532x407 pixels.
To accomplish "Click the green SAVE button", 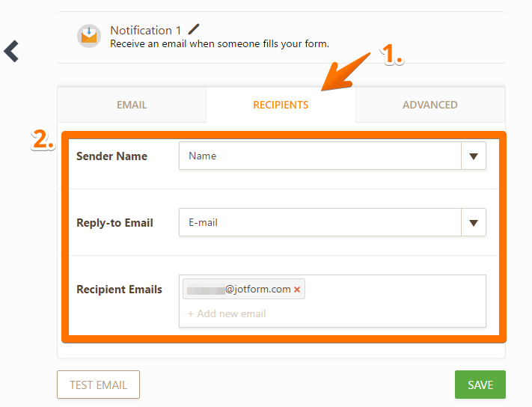I will (480, 385).
